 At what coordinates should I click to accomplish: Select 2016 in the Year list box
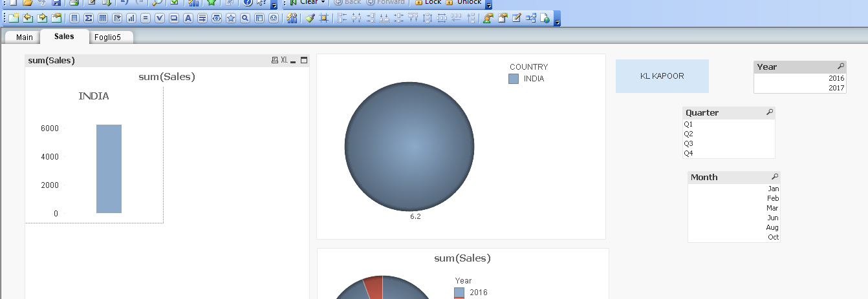801,78
